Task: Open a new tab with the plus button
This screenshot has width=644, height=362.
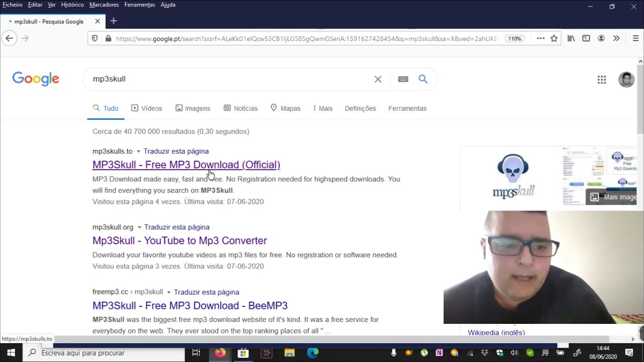Action: click(114, 21)
